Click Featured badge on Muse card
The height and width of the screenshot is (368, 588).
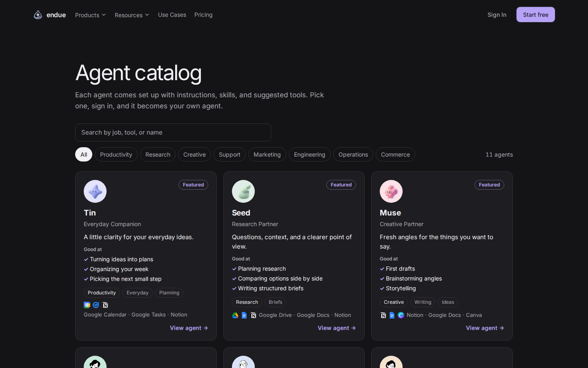click(x=489, y=185)
